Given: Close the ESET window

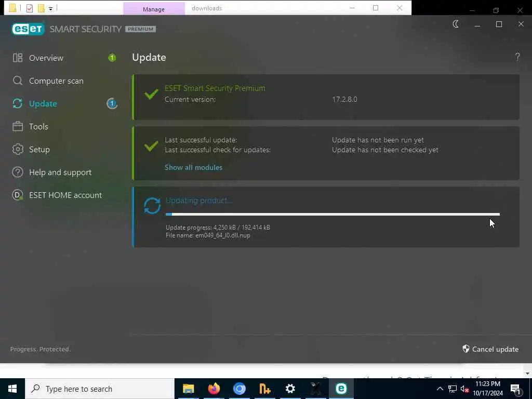Looking at the screenshot, I should [x=521, y=24].
